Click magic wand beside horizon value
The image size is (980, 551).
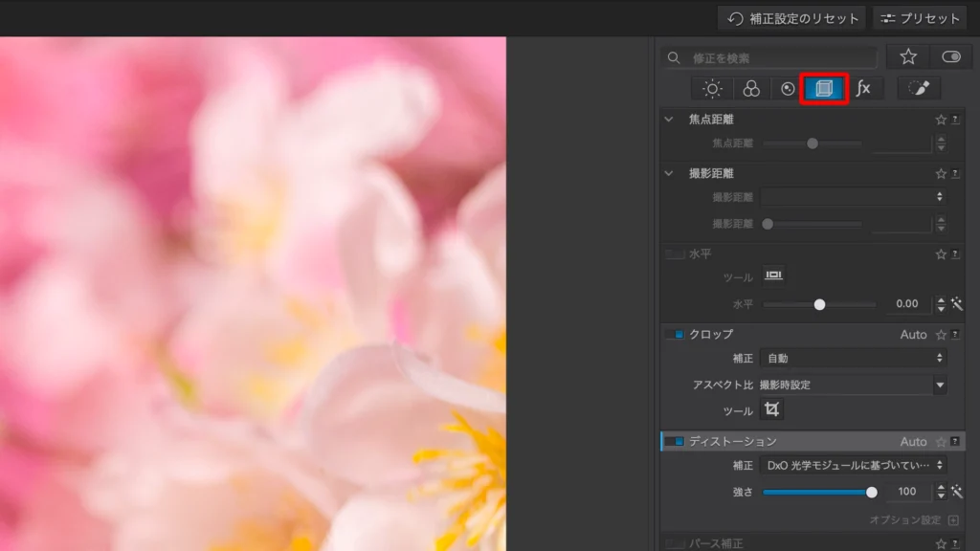click(x=956, y=304)
